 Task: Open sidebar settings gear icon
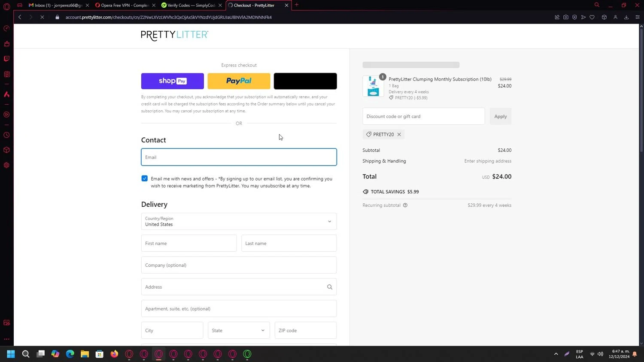(x=6, y=165)
